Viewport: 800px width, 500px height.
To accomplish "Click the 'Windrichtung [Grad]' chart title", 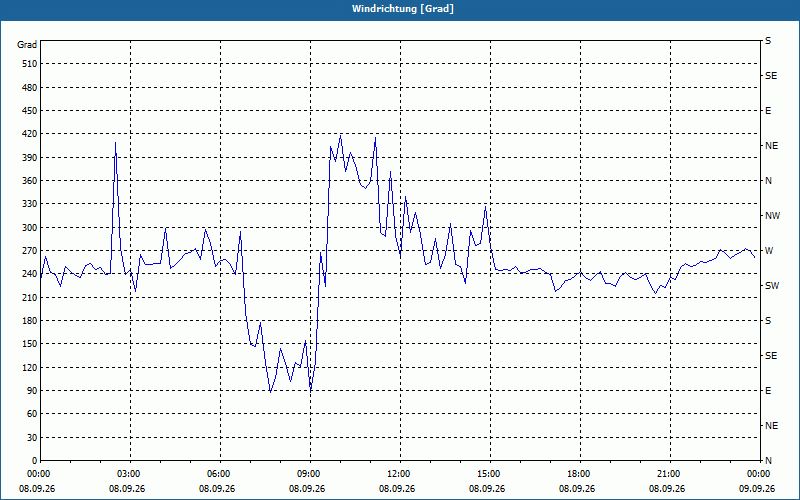I will click(403, 9).
